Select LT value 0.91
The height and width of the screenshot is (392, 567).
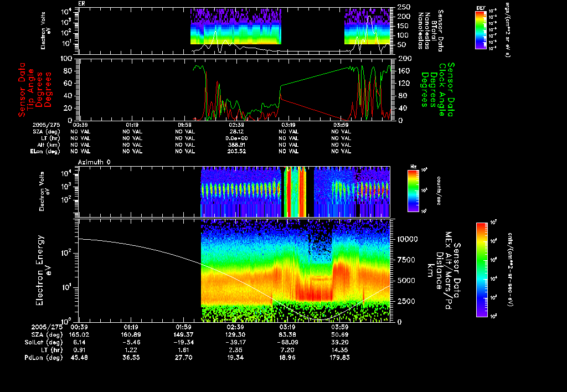coord(79,350)
